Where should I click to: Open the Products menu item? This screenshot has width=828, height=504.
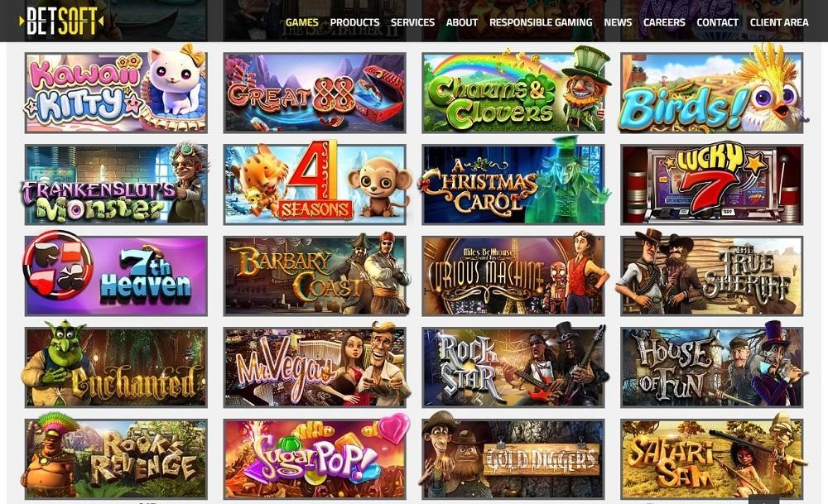pos(354,22)
